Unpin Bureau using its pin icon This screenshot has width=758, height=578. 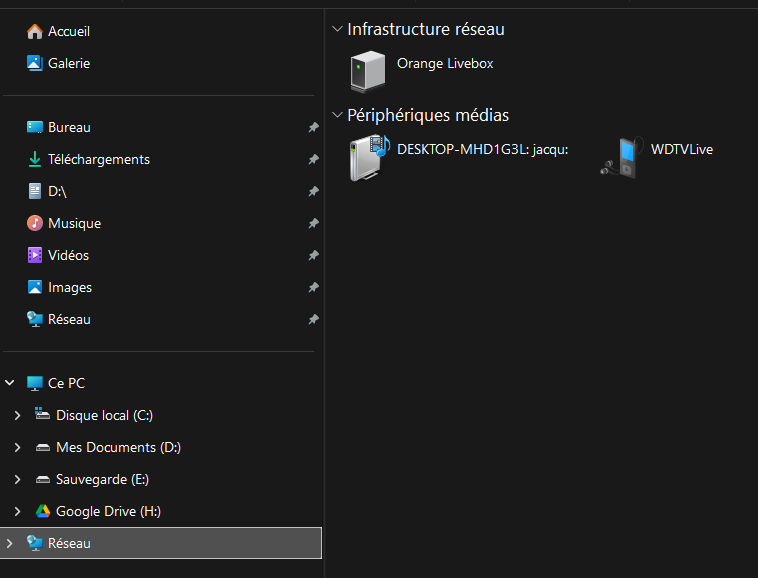click(x=313, y=127)
